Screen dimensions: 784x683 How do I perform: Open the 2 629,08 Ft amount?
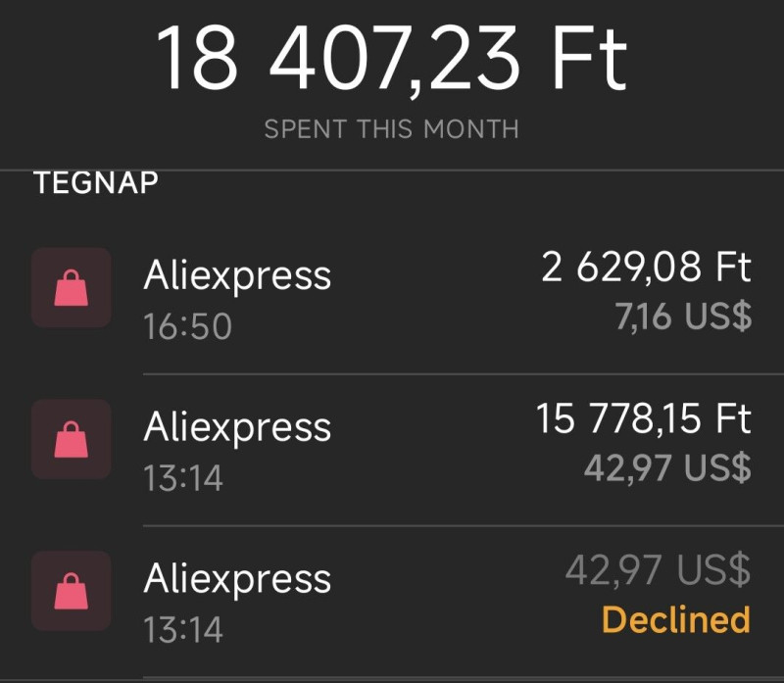646,268
